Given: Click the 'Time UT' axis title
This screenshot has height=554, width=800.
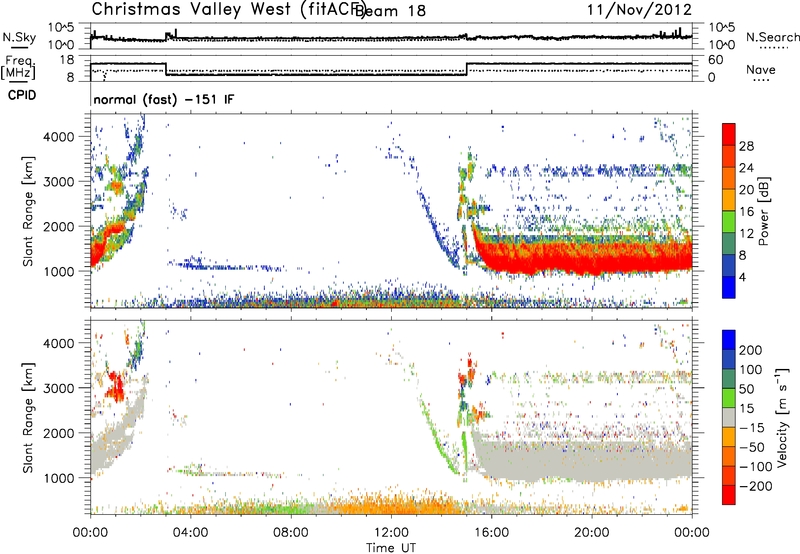Looking at the screenshot, I should 391,547.
